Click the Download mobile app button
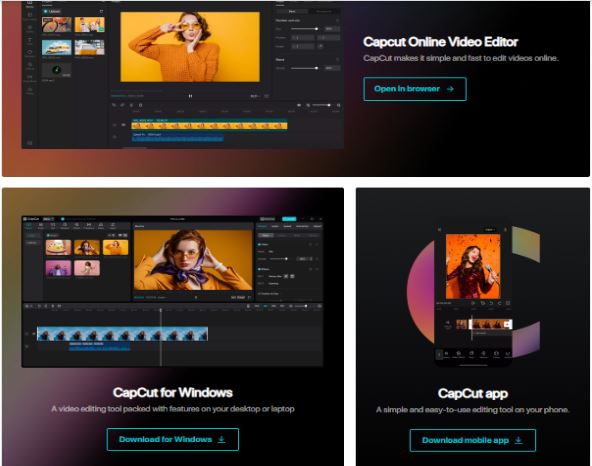This screenshot has height=466, width=592. 472,440
